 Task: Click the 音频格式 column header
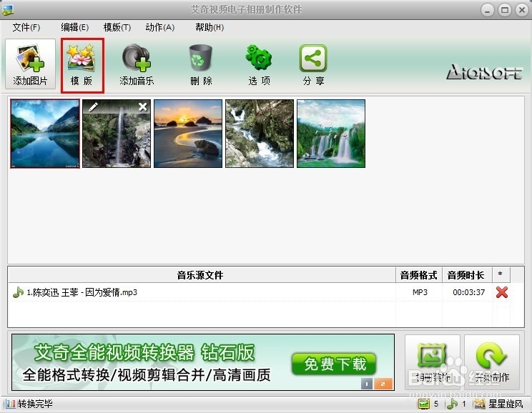coord(419,275)
